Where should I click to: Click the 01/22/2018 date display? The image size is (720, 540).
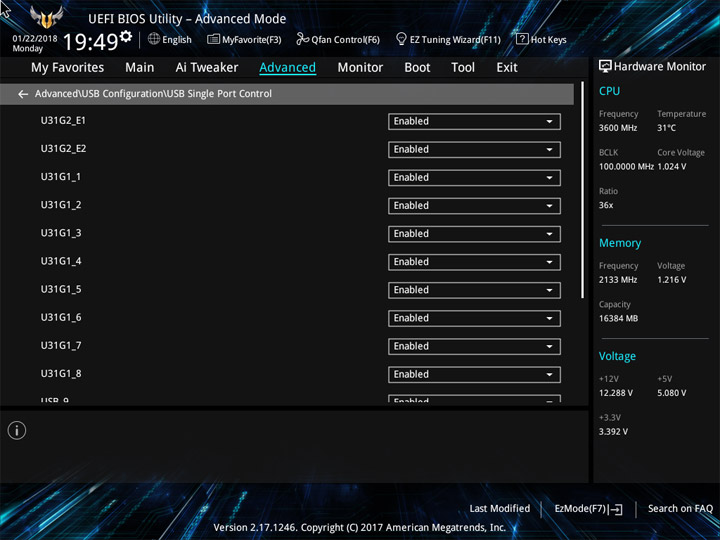point(35,39)
